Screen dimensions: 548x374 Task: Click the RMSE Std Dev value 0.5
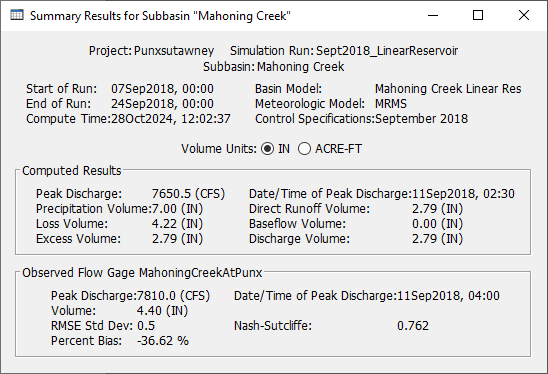(146, 326)
